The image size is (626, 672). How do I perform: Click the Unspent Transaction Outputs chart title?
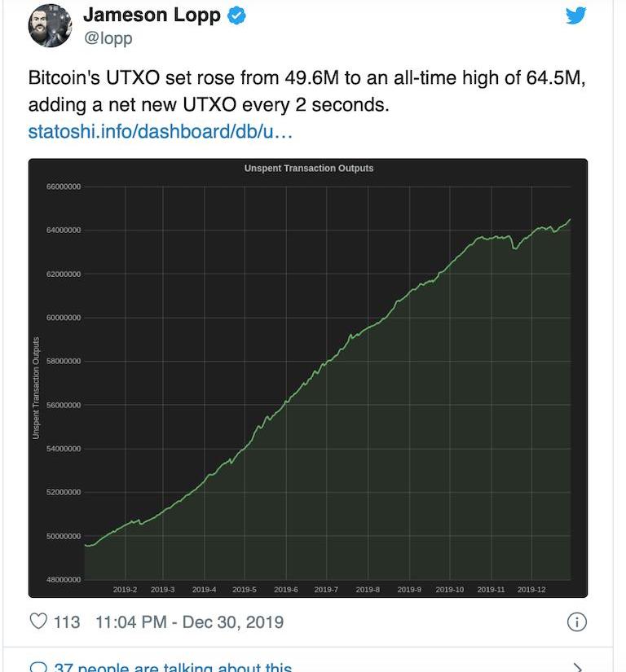coord(308,168)
